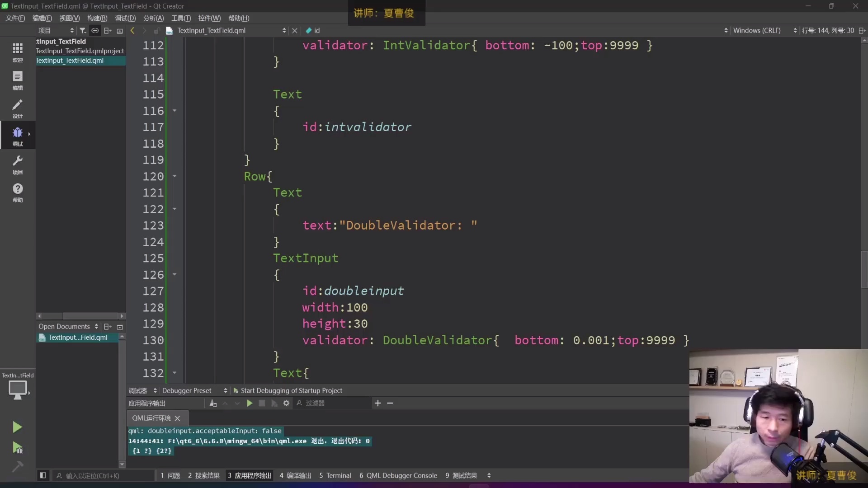The height and width of the screenshot is (488, 868).
Task: Click the filter tree funnel icon
Action: coord(83,31)
